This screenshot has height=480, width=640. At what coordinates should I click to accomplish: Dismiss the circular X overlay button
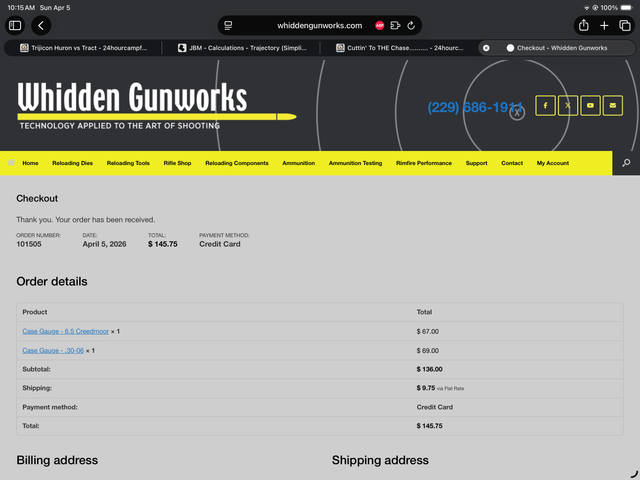point(517,113)
